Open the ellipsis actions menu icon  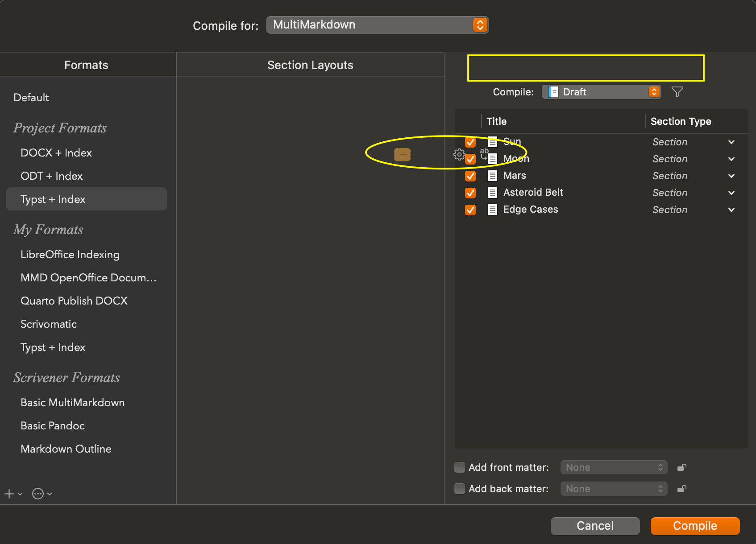(x=42, y=494)
